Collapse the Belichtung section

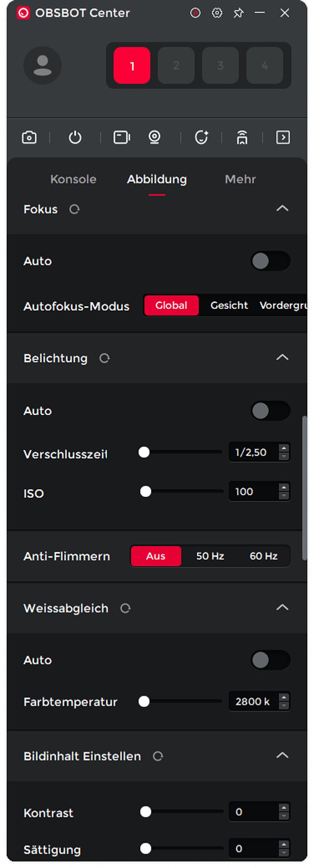(x=282, y=358)
